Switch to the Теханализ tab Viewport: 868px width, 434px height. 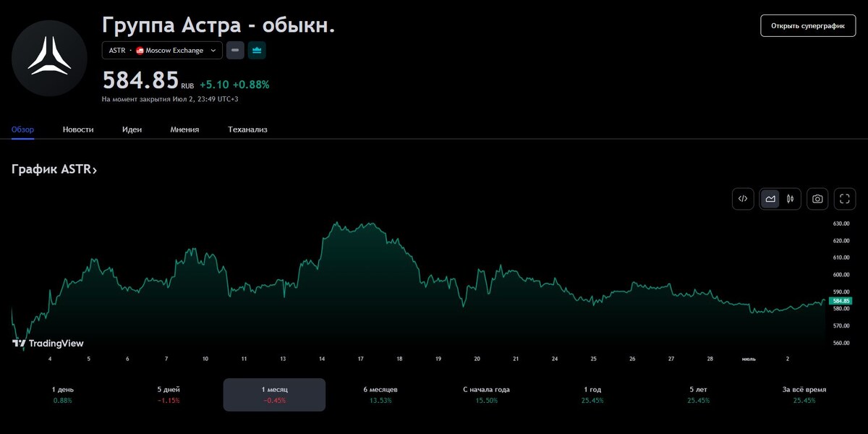click(x=247, y=129)
